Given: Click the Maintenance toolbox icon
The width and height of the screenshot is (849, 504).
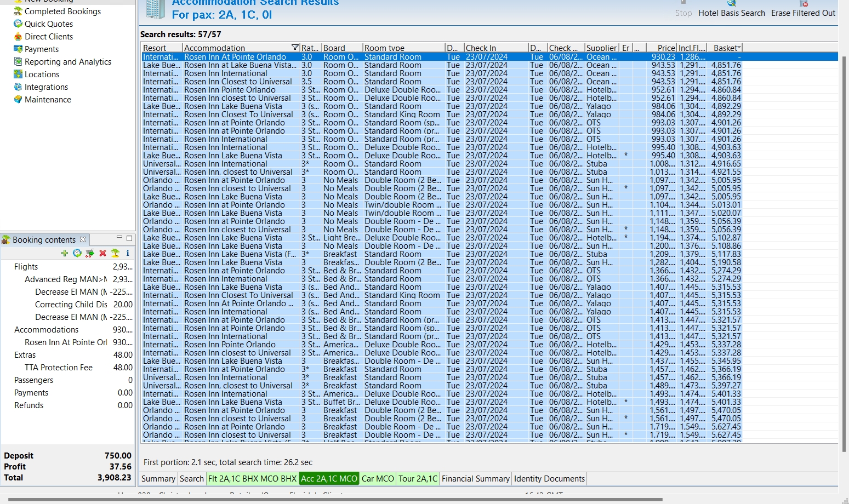Looking at the screenshot, I should 18,99.
